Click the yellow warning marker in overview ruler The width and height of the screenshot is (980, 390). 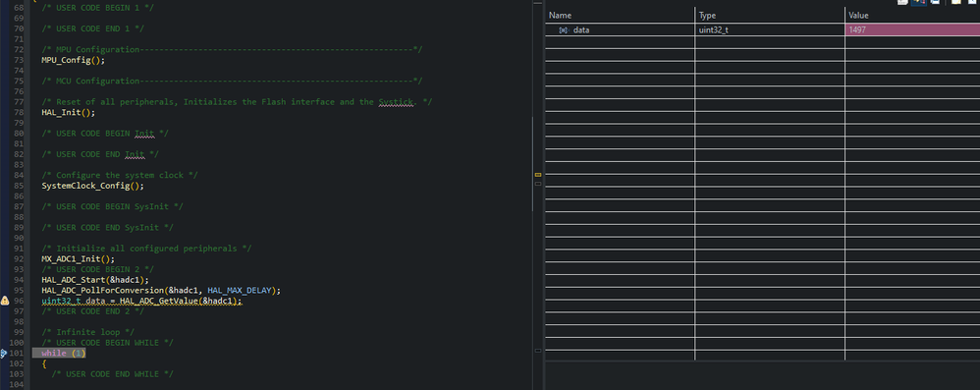pyautogui.click(x=538, y=174)
